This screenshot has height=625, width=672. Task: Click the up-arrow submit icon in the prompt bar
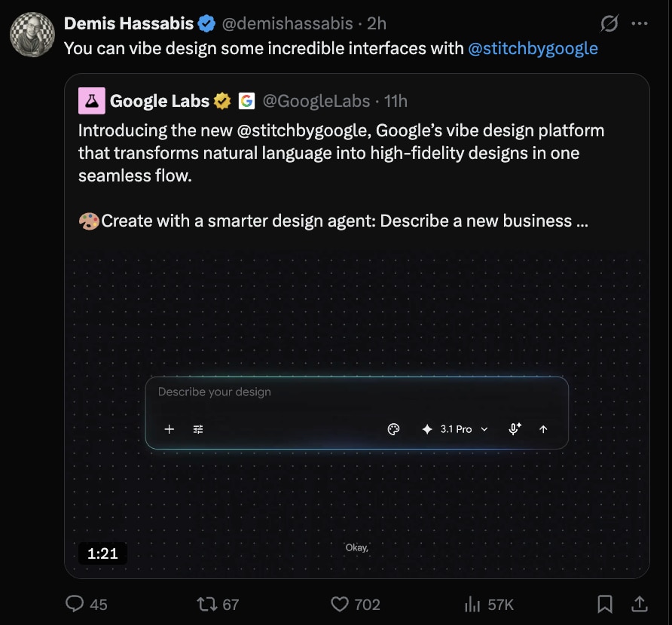tap(543, 428)
